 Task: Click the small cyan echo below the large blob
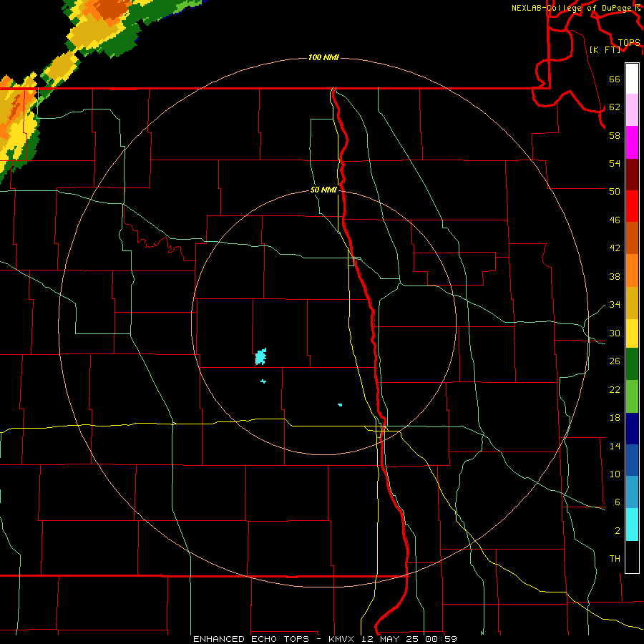point(263,381)
